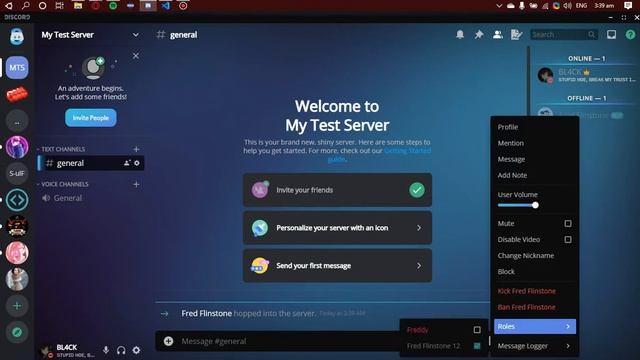Open notification settings bell icon
This screenshot has width=640, height=360.
click(x=460, y=35)
